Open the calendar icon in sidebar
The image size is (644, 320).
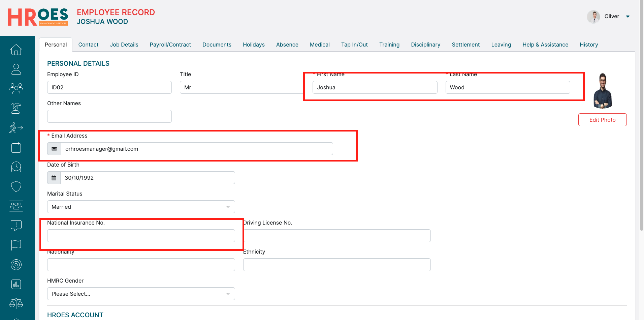[16, 147]
